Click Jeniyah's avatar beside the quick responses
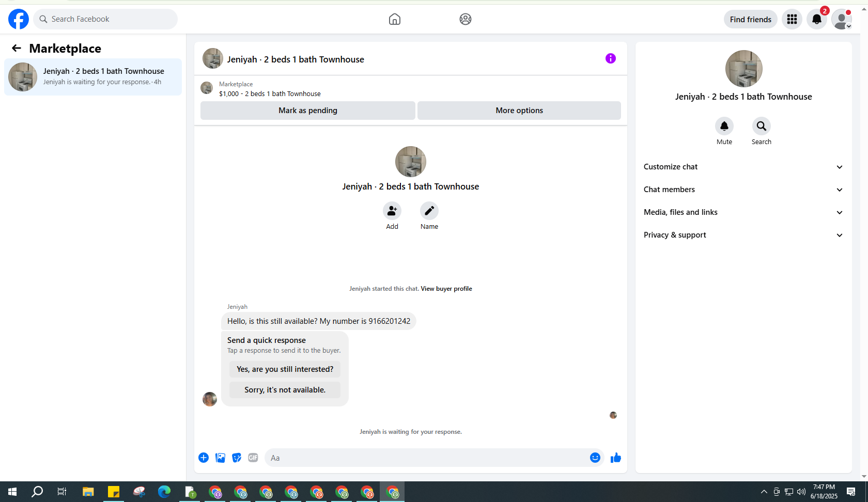 pos(210,399)
